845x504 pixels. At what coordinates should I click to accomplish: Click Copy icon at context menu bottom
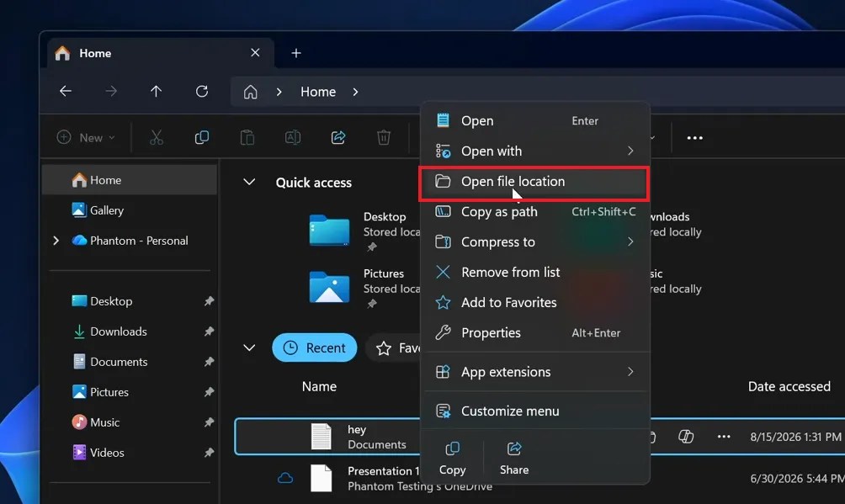tap(452, 459)
